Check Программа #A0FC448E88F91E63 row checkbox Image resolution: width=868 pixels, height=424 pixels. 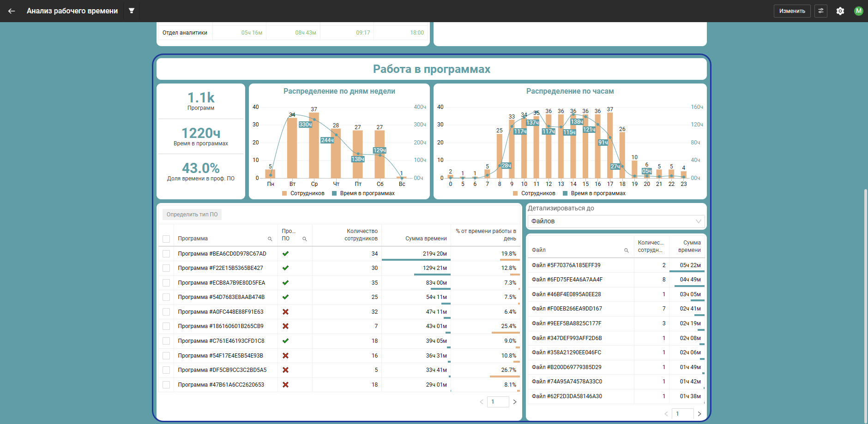pos(166,312)
